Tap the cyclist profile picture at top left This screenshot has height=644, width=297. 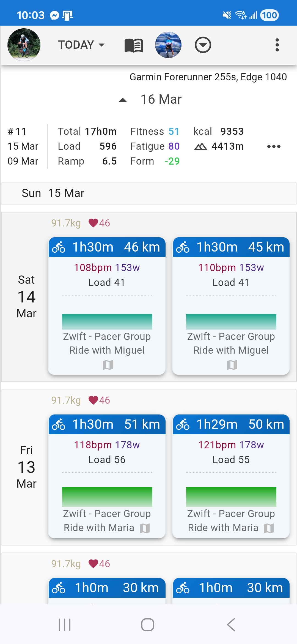pyautogui.click(x=24, y=45)
